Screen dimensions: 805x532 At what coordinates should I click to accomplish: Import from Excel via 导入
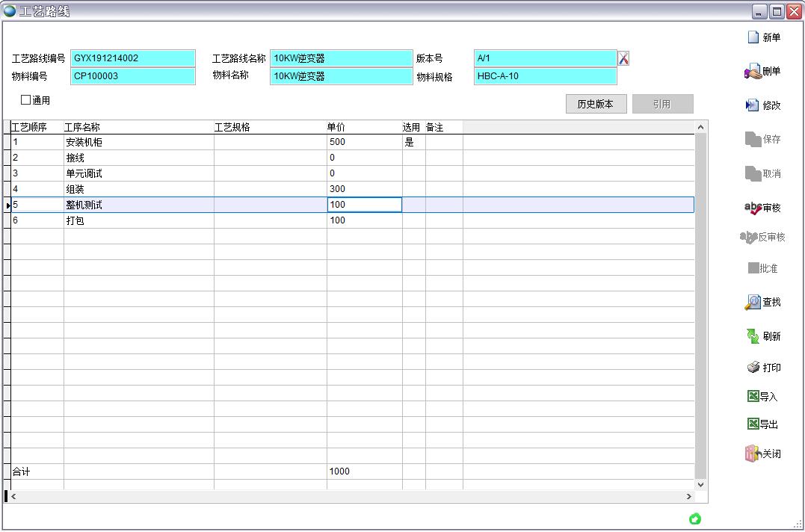pos(753,397)
